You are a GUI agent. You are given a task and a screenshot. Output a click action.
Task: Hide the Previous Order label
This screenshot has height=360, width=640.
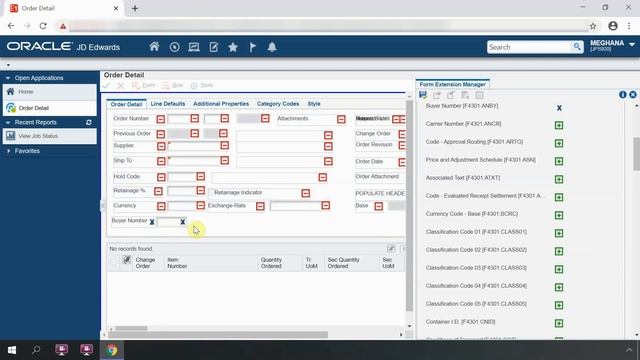pos(160,134)
